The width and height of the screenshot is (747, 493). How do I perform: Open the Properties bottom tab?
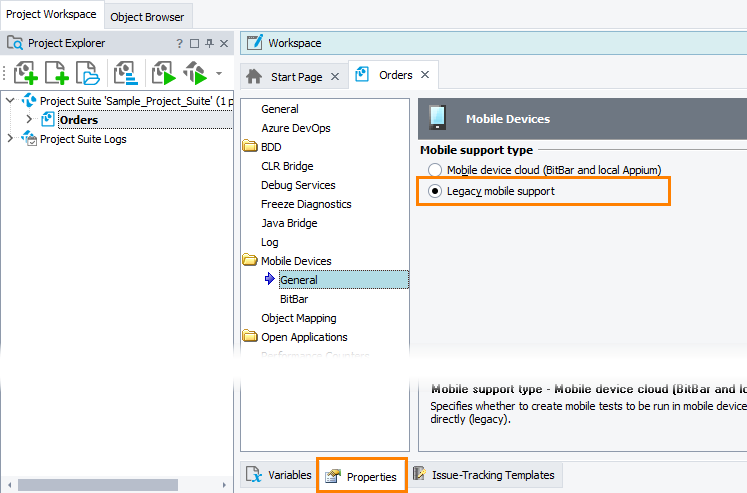pos(361,476)
